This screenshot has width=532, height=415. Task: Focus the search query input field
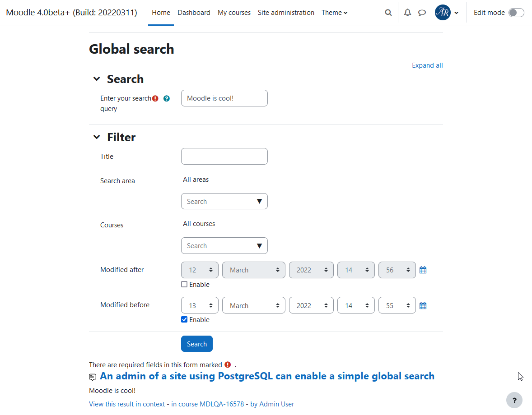click(x=224, y=98)
